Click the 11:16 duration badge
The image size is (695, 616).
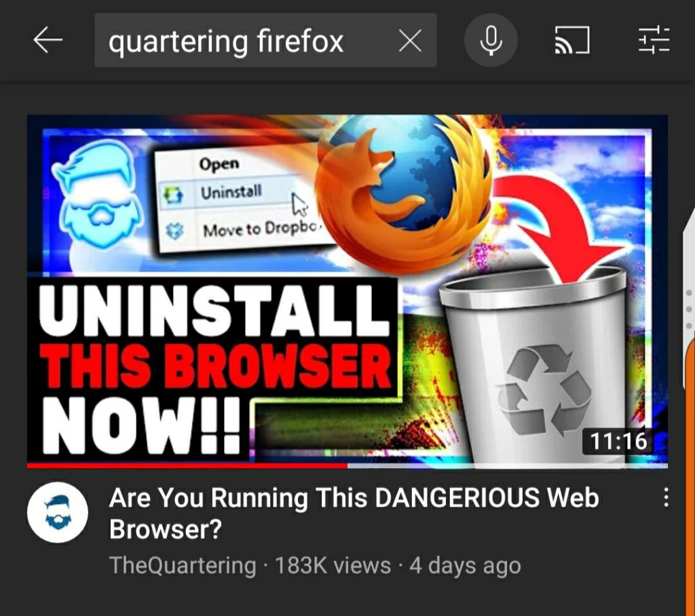coord(618,441)
